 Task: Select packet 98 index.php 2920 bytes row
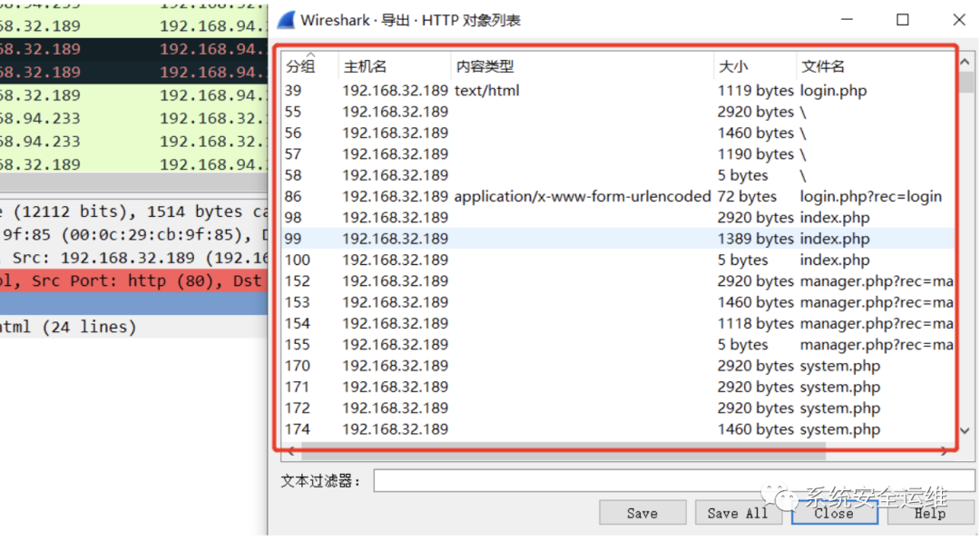pyautogui.click(x=618, y=218)
